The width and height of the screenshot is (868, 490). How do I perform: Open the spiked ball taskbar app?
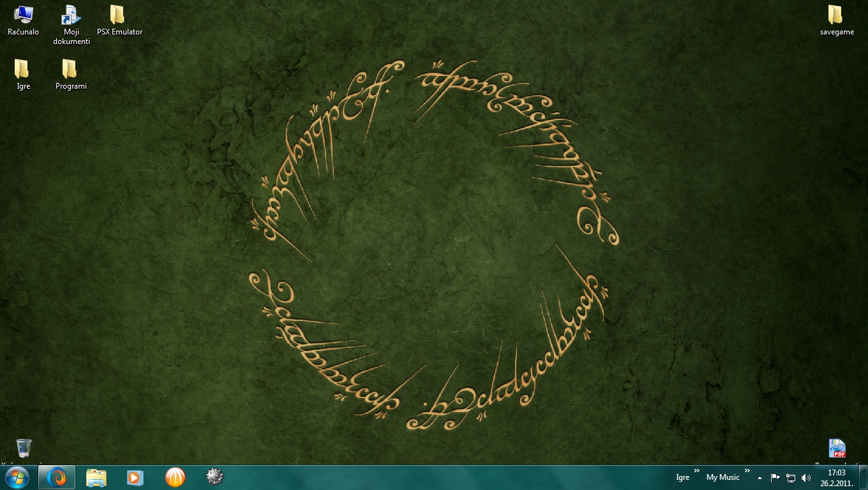click(214, 477)
